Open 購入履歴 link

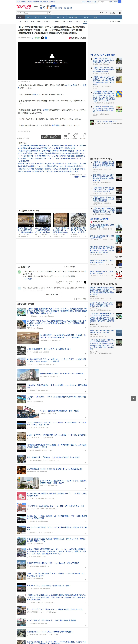[112, 13]
